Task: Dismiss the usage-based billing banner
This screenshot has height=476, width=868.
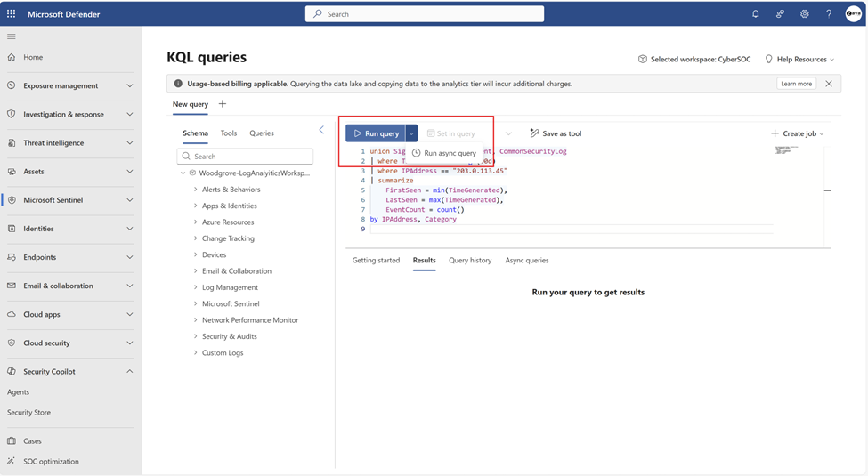Action: pyautogui.click(x=829, y=84)
